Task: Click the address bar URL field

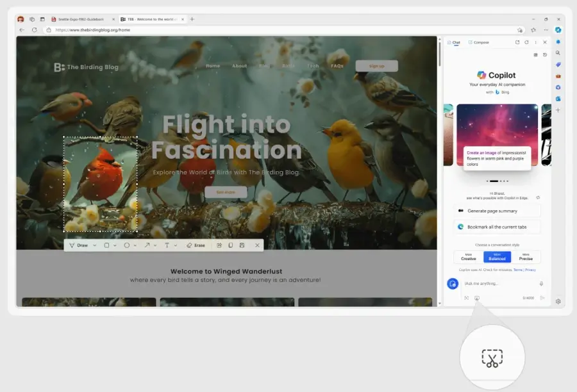Action: 283,30
